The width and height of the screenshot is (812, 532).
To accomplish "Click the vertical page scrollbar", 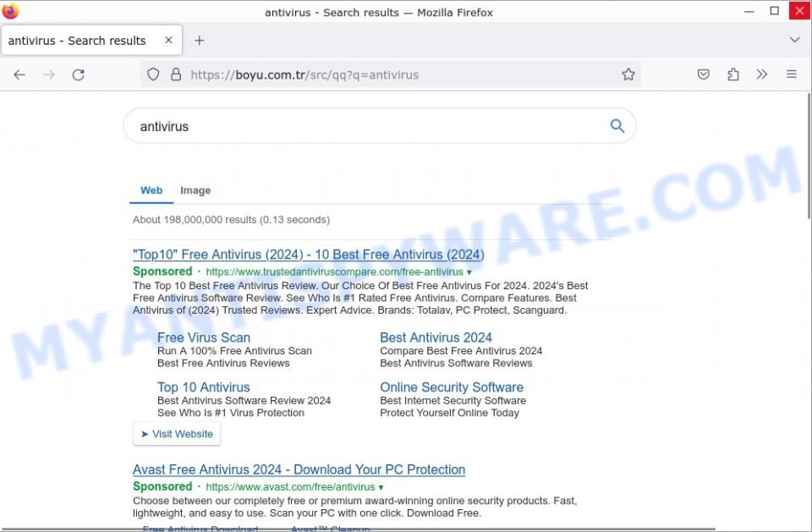I will click(809, 156).
